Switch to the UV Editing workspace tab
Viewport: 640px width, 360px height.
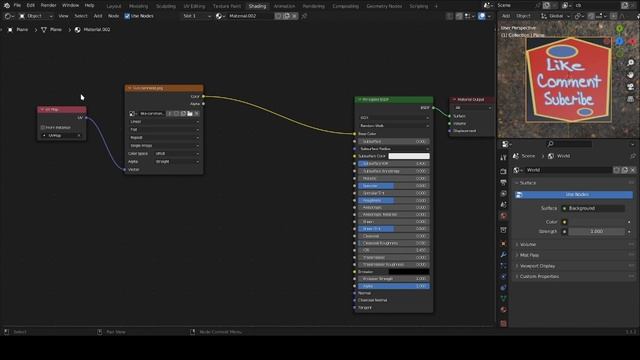194,6
